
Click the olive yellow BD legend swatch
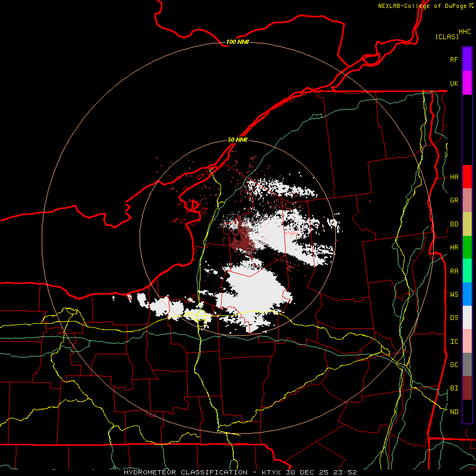click(467, 224)
